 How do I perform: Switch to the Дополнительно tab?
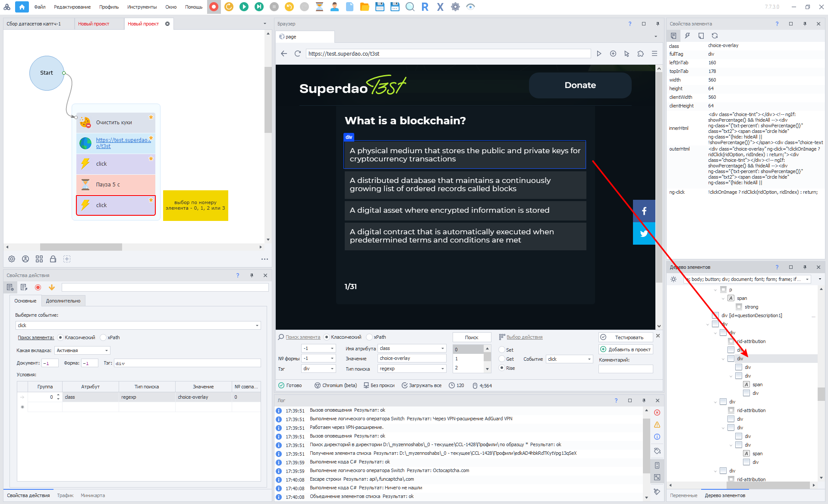tap(63, 301)
